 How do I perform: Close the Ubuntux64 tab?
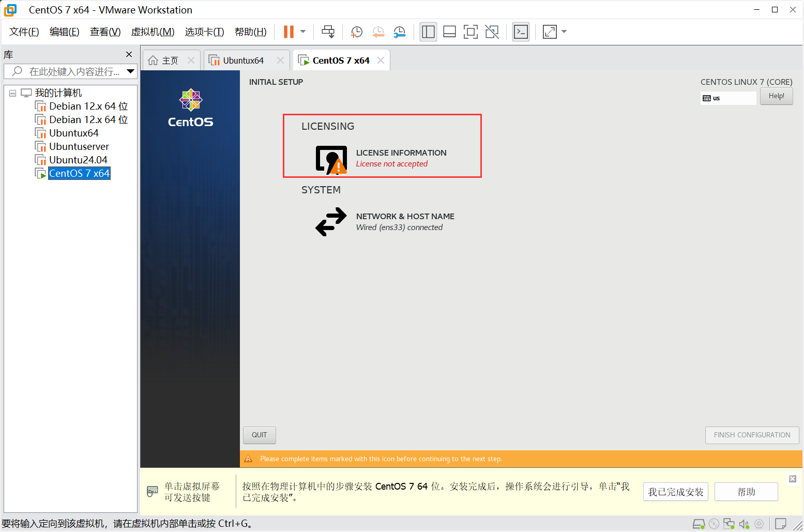coord(280,60)
